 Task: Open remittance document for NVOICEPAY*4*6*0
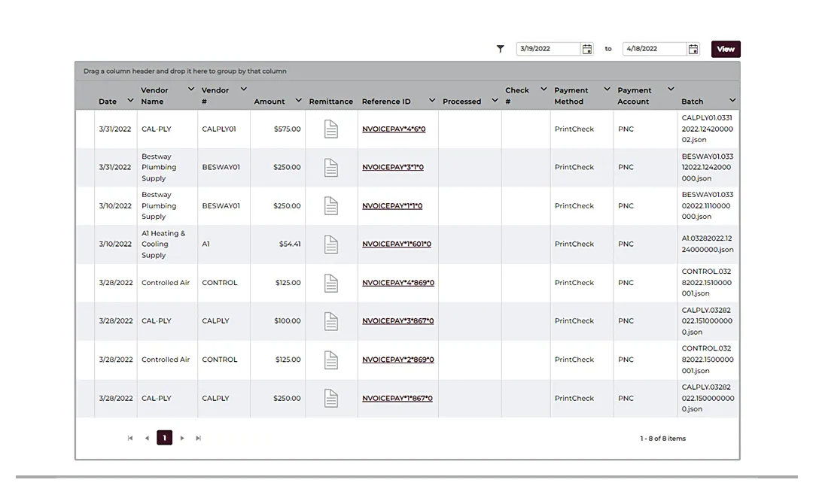330,129
